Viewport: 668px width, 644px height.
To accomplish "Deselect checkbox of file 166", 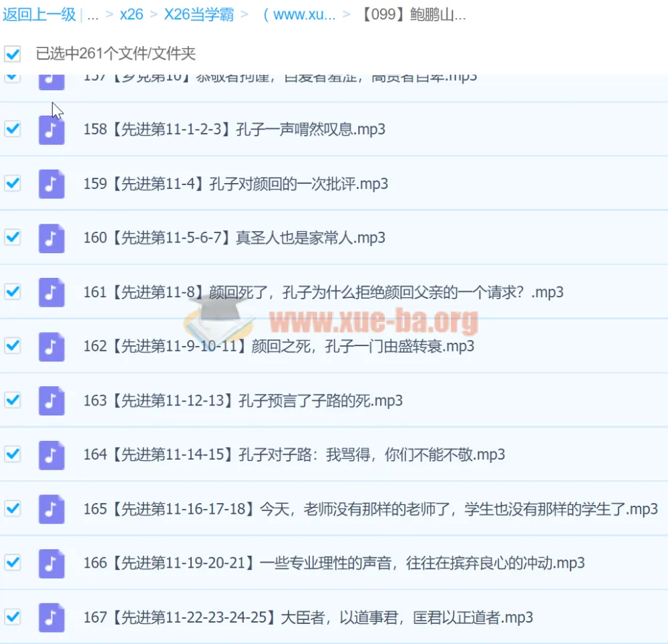I will pyautogui.click(x=13, y=562).
